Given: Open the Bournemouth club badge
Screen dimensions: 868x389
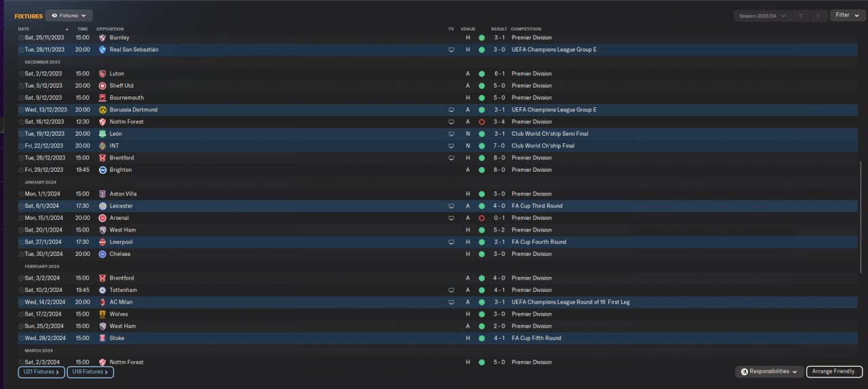Looking at the screenshot, I should click(x=102, y=98).
